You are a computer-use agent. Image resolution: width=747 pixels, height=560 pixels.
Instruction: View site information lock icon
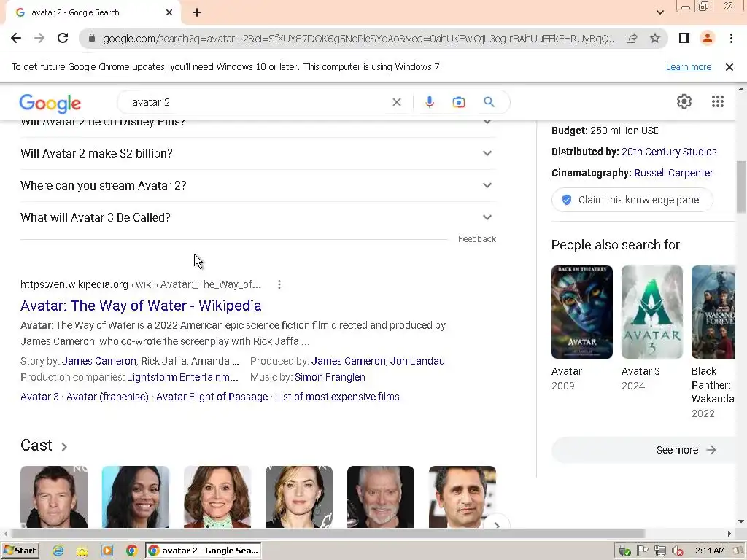pos(92,38)
